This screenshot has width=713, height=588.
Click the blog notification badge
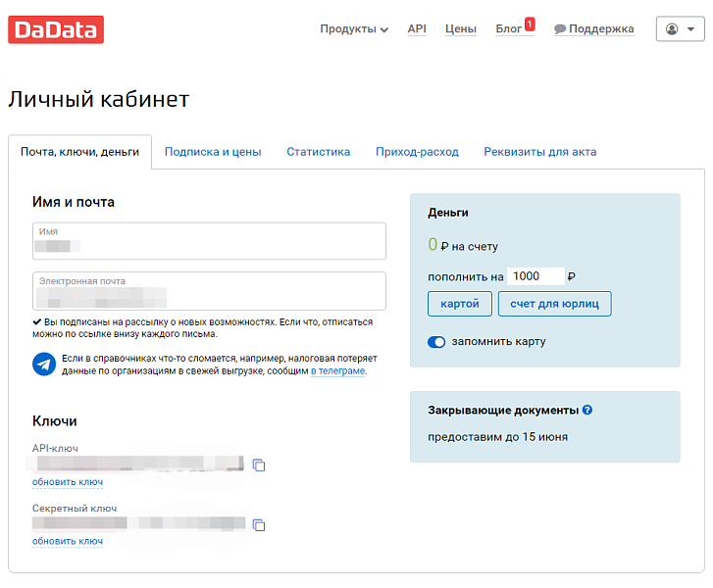tap(530, 24)
